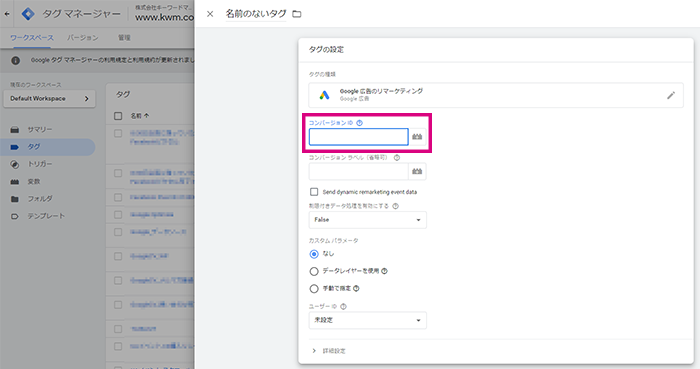
Task: Switch to the バージョン tab
Action: coord(83,38)
